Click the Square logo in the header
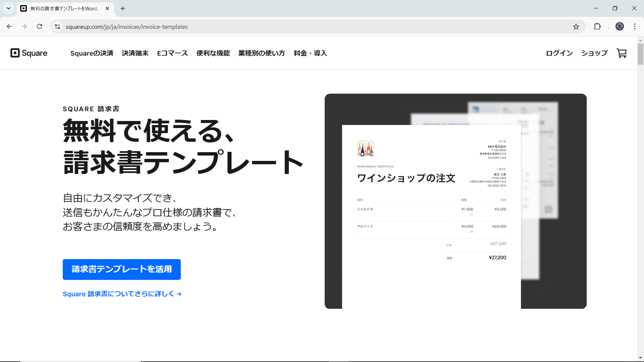This screenshot has width=644, height=362. click(29, 53)
